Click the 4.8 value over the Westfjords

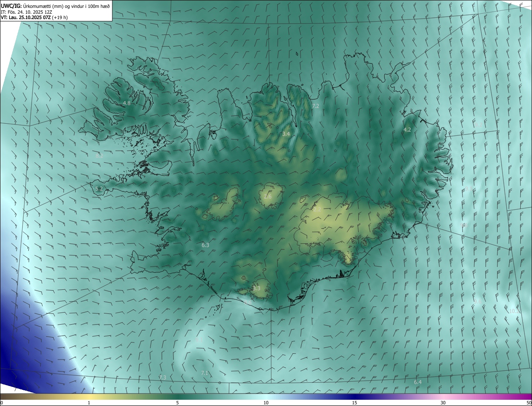click(127, 103)
